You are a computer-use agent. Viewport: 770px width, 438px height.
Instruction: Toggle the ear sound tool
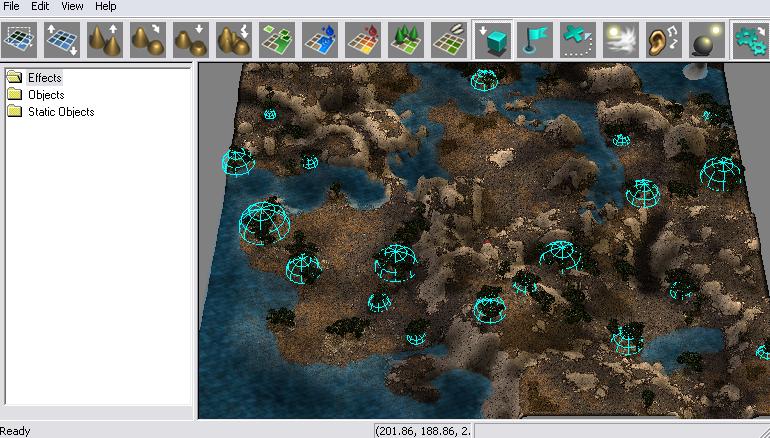[664, 39]
